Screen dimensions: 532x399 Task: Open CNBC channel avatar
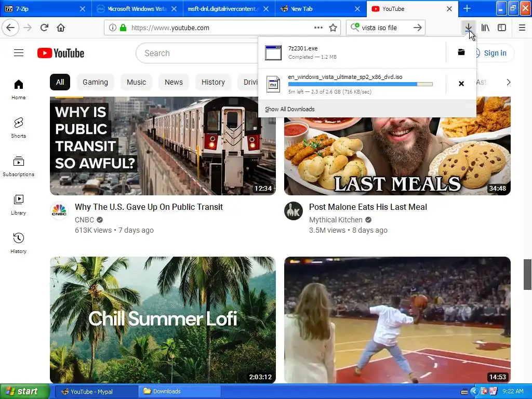[59, 211]
